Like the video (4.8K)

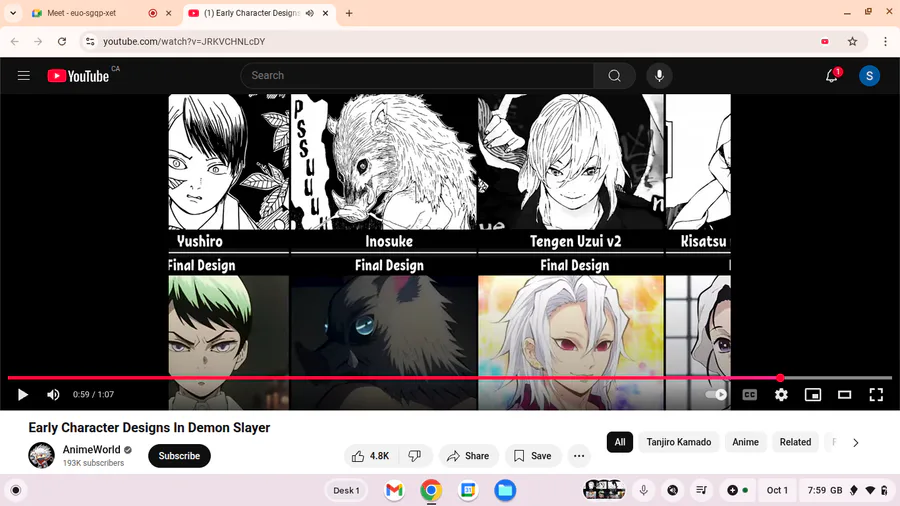tap(372, 456)
